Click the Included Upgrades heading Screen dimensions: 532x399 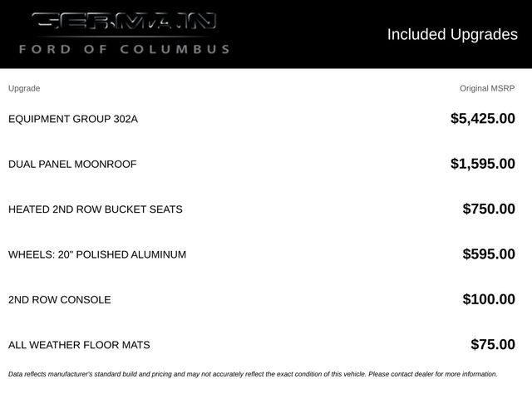[452, 35]
